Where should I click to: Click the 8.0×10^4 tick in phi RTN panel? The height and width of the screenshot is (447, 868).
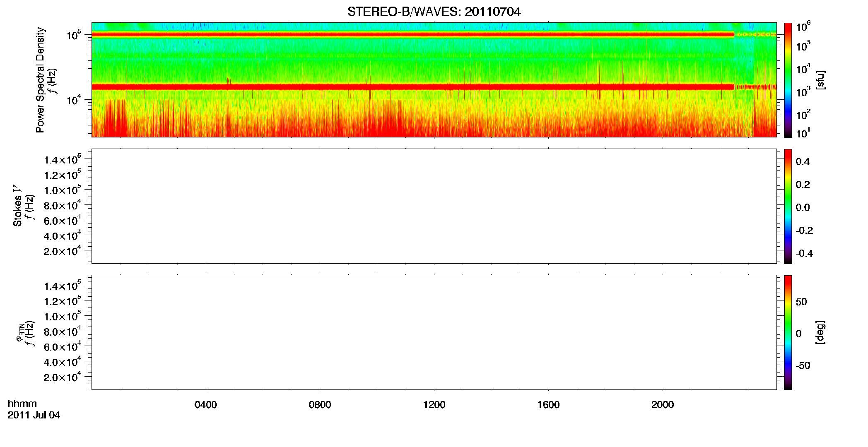63,331
